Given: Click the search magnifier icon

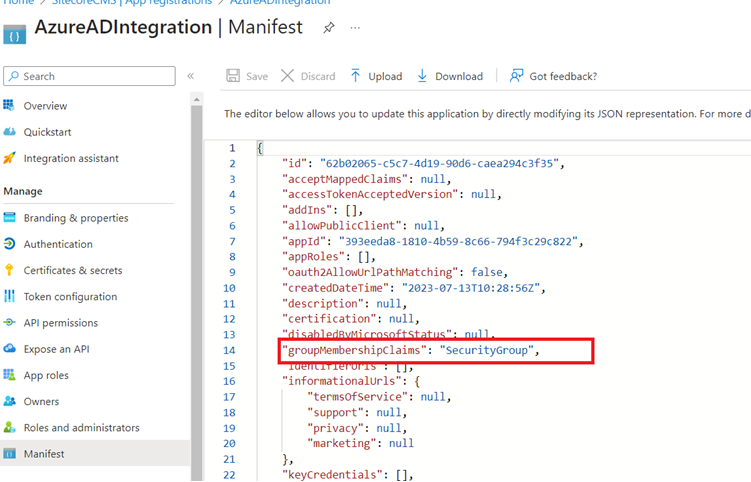Looking at the screenshot, I should [x=14, y=76].
